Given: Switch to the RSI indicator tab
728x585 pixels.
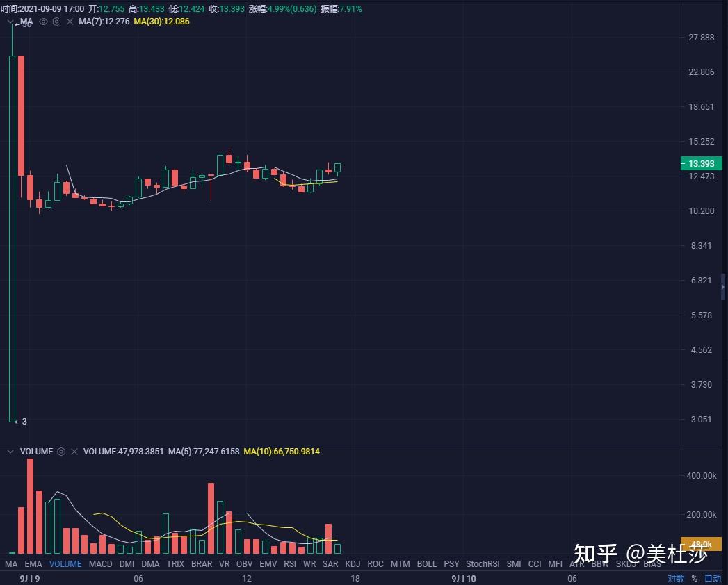Looking at the screenshot, I should [290, 564].
